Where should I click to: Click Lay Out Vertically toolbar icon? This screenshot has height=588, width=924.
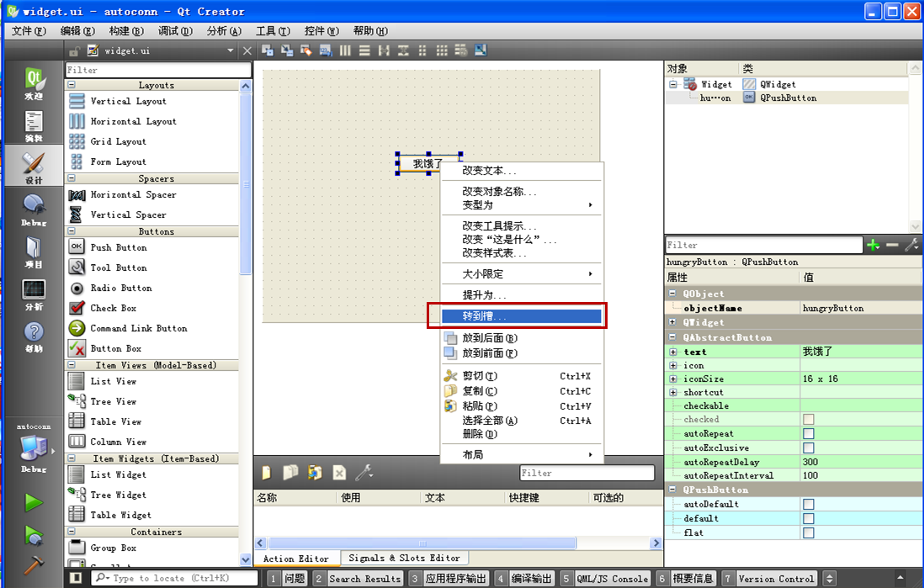[364, 50]
